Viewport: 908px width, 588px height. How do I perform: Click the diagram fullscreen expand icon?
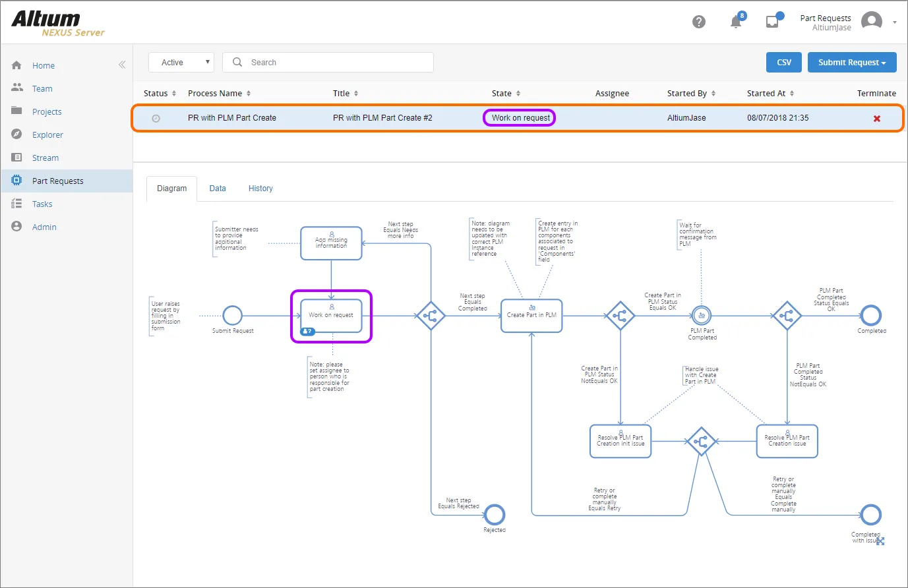[880, 541]
